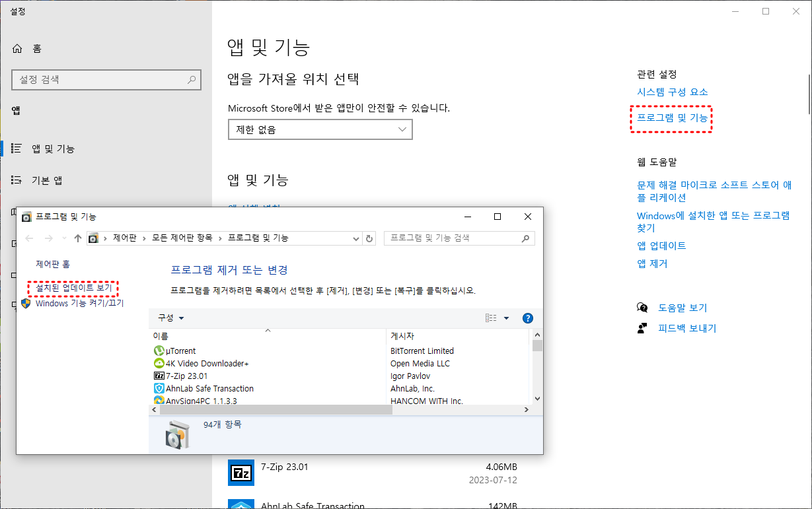
Task: Open Windows 기능 켜기/끄기 link
Action: (x=80, y=304)
